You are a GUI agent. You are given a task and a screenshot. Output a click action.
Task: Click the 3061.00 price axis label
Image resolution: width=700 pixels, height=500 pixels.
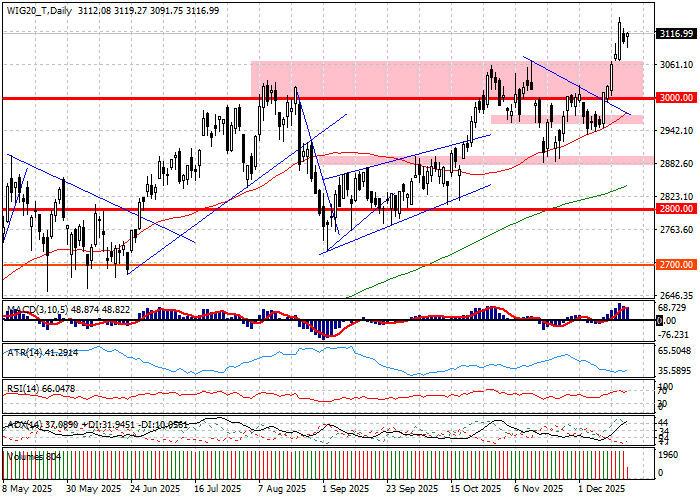(x=676, y=65)
